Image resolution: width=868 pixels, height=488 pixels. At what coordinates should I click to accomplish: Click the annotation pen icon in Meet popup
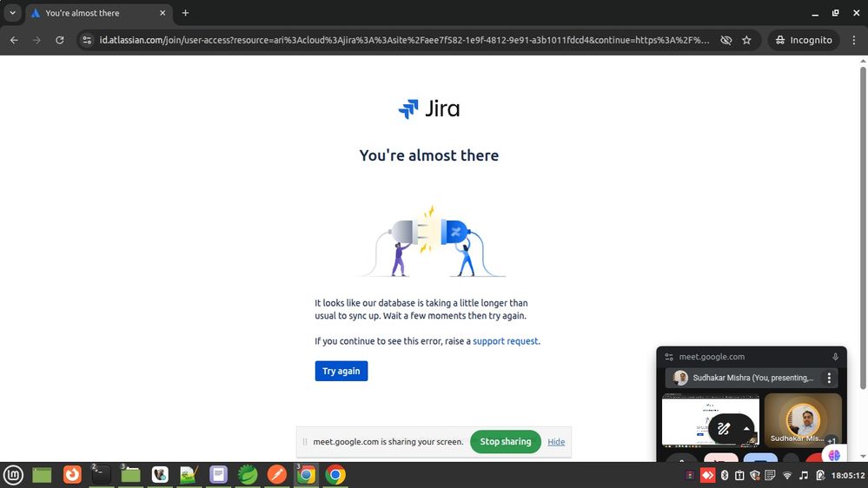pos(724,429)
